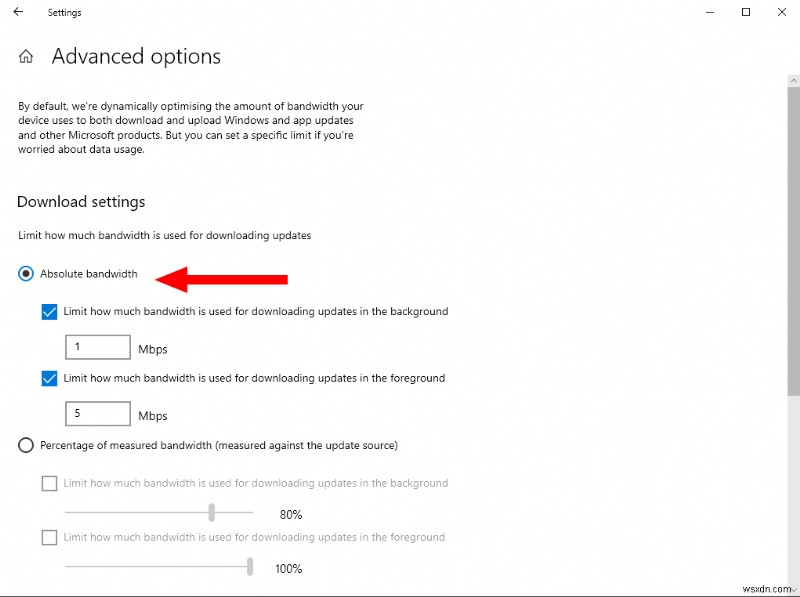The width and height of the screenshot is (800, 597).
Task: Click the Advanced options heading
Action: point(138,57)
